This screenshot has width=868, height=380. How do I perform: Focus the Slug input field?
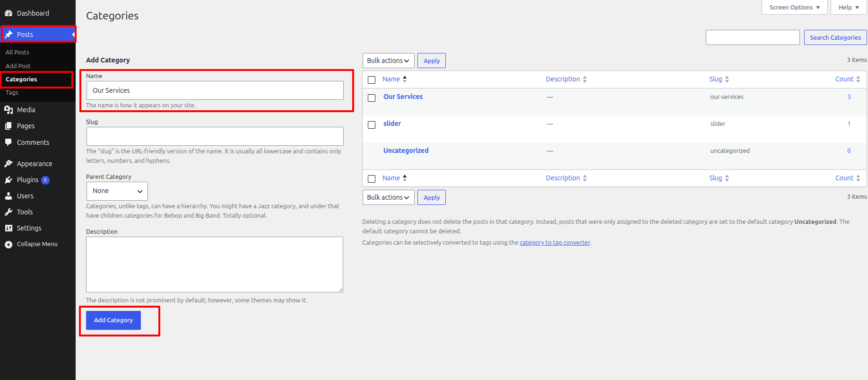coord(215,136)
